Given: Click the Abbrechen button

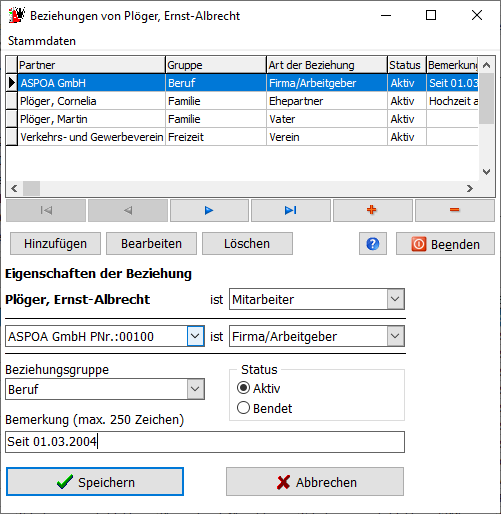Looking at the screenshot, I should pos(315,482).
